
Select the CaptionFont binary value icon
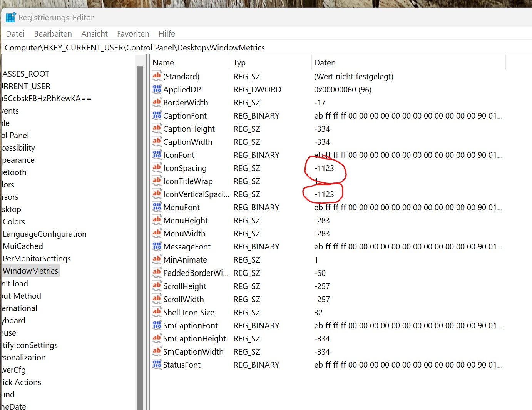(x=157, y=115)
